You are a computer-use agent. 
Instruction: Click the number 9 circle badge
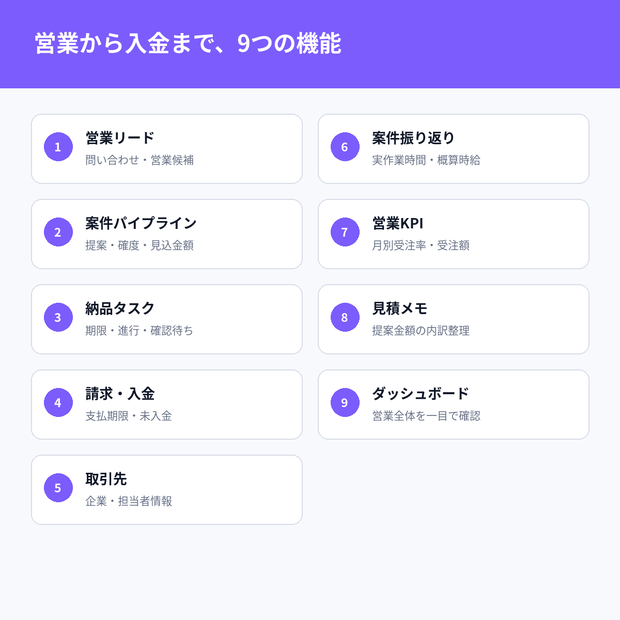pos(345,403)
